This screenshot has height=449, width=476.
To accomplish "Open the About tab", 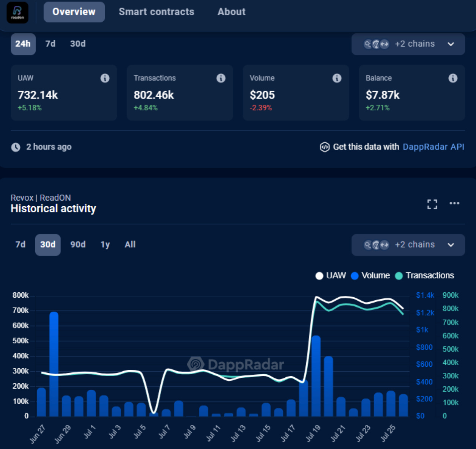I will (x=232, y=12).
